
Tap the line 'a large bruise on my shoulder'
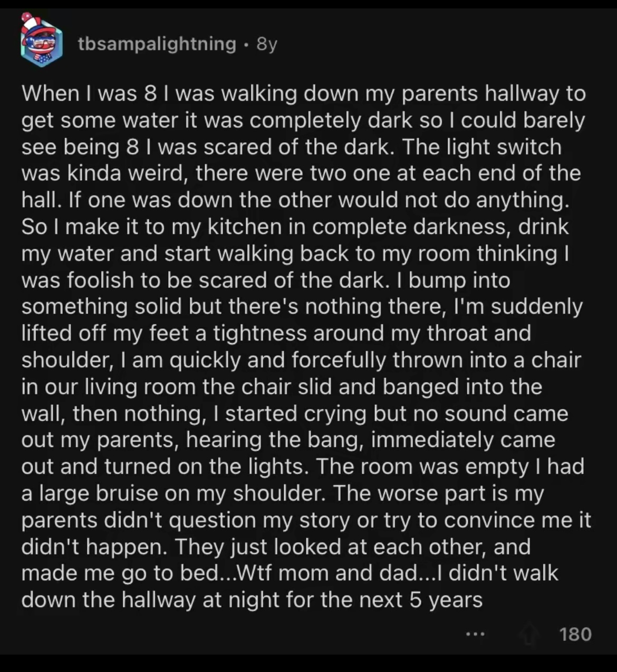coord(283,493)
